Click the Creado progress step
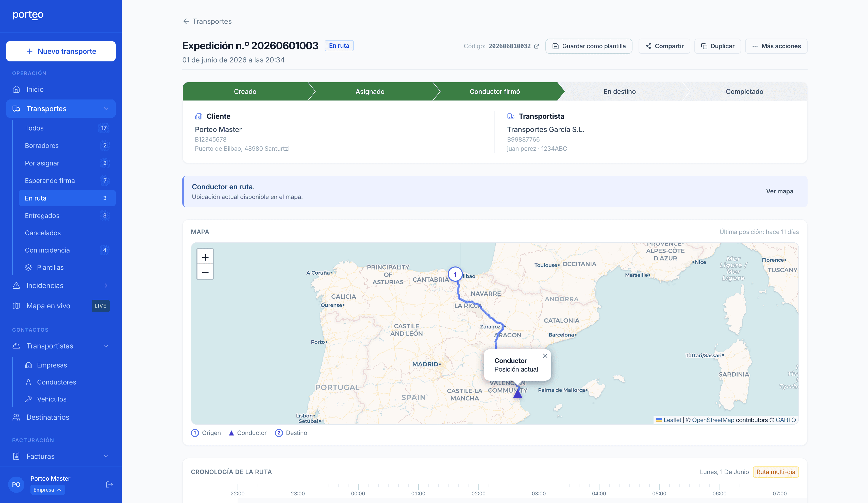 (x=245, y=92)
